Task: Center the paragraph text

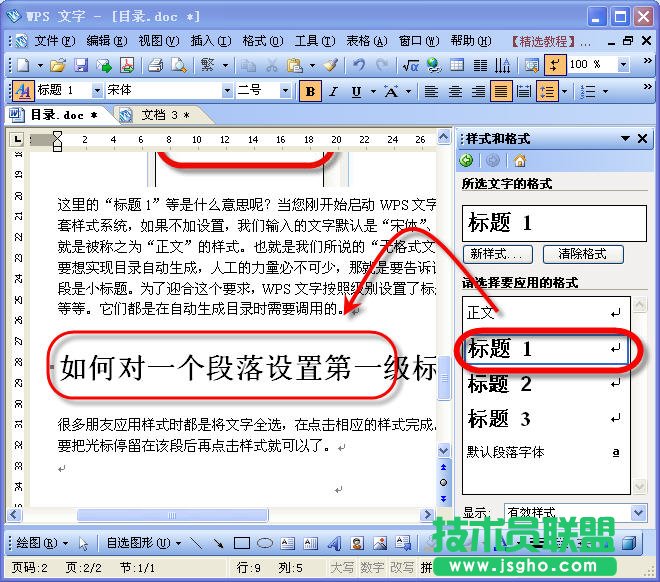Action: [x=455, y=91]
